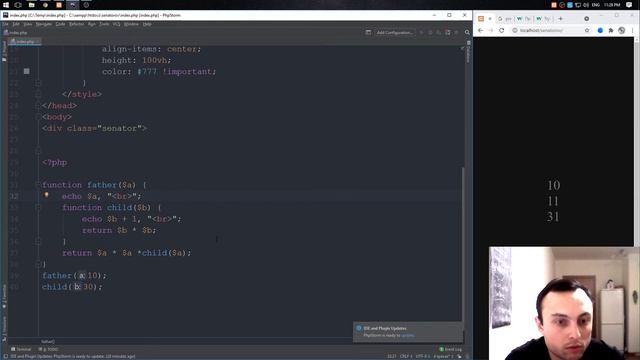Viewport: 640px width, 360px height.
Task: Click the blue extension icon in Chrome toolbar
Action: click(600, 30)
